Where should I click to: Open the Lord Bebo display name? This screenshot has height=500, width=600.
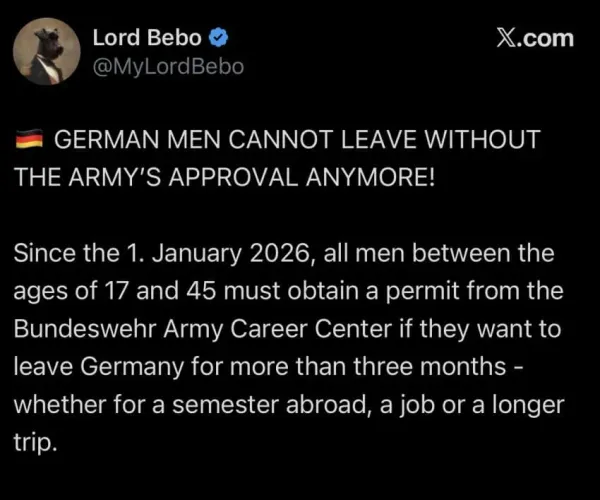[x=147, y=38]
